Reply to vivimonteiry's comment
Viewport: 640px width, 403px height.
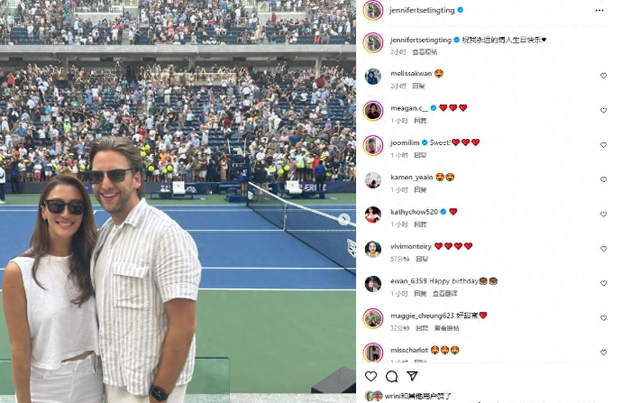tap(422, 259)
